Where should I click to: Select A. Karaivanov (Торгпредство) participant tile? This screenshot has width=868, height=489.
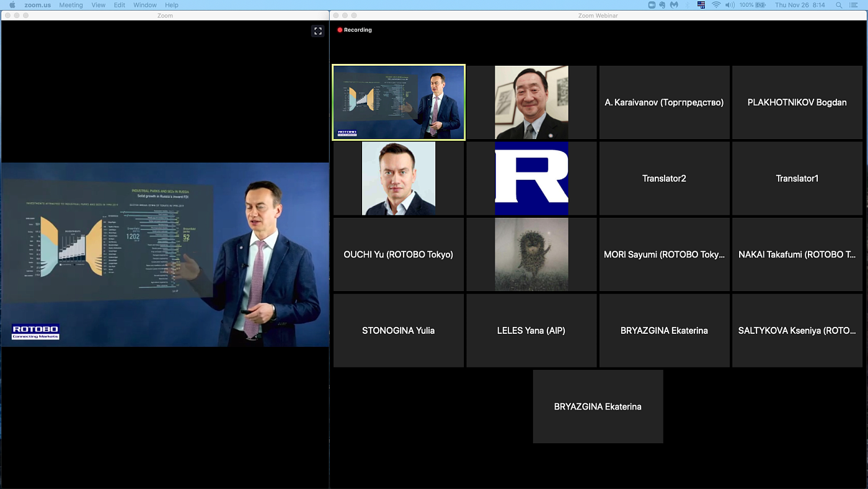pos(664,102)
